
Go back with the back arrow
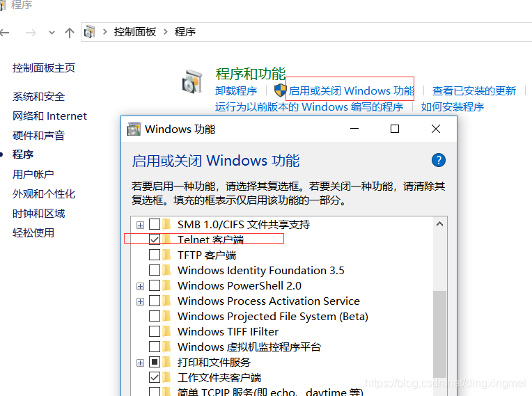click(5, 33)
